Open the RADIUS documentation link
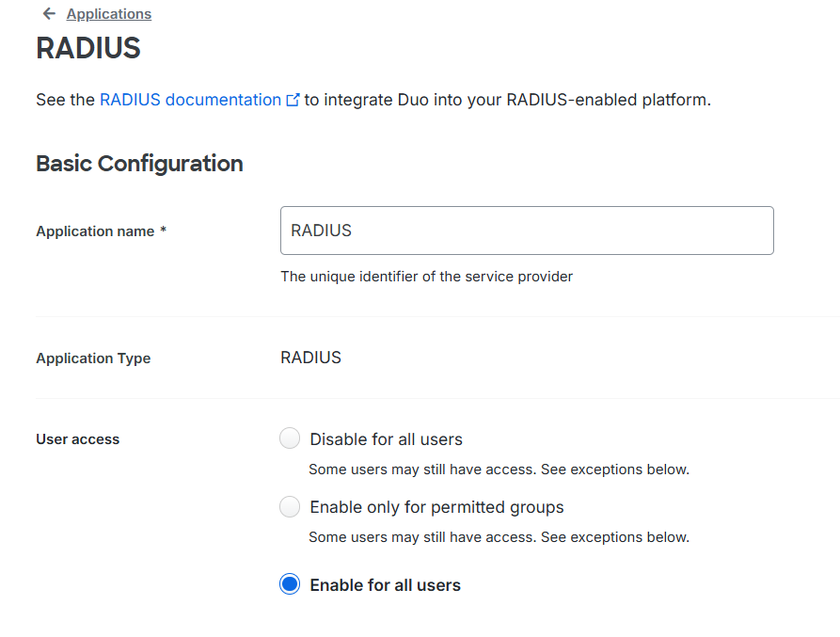840x637 pixels. pyautogui.click(x=190, y=100)
